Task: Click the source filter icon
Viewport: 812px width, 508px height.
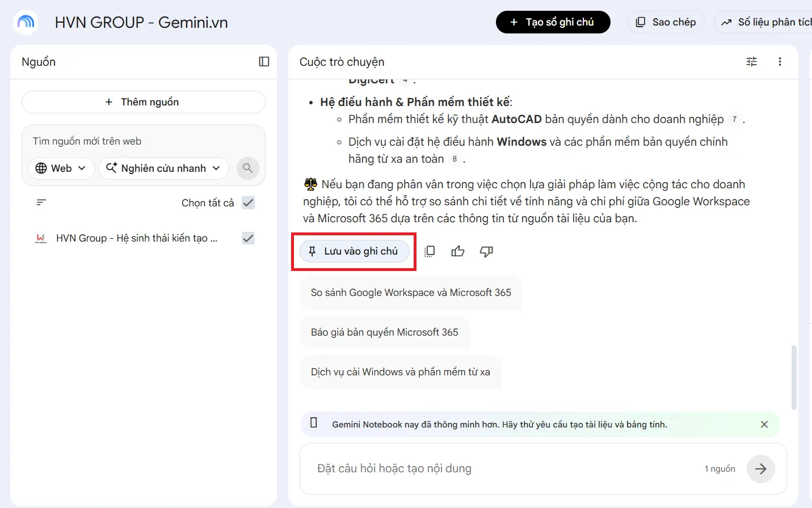Action: pyautogui.click(x=41, y=202)
